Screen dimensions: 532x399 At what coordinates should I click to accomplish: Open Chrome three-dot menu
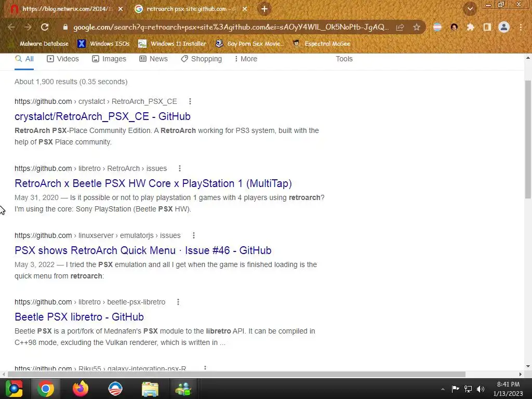(521, 27)
